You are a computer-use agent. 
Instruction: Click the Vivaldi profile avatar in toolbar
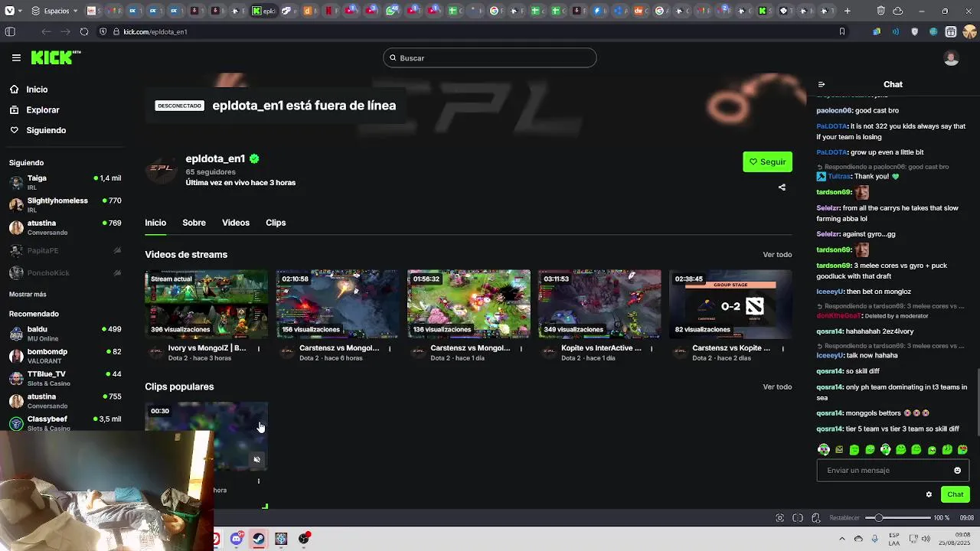pos(969,31)
